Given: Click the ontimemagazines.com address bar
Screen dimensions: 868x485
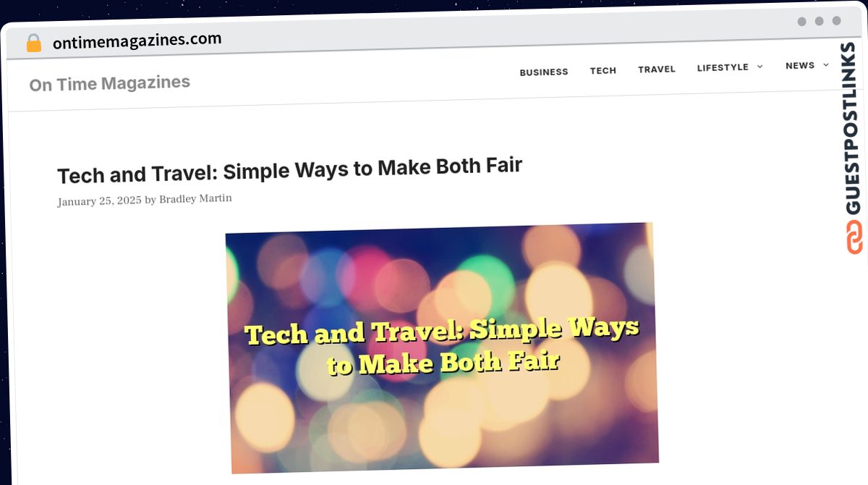Looking at the screenshot, I should tap(137, 41).
